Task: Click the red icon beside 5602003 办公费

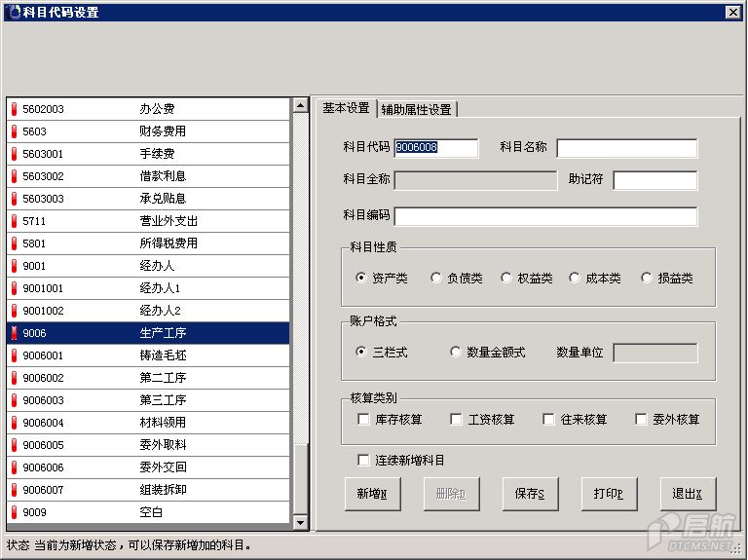Action: coord(14,109)
